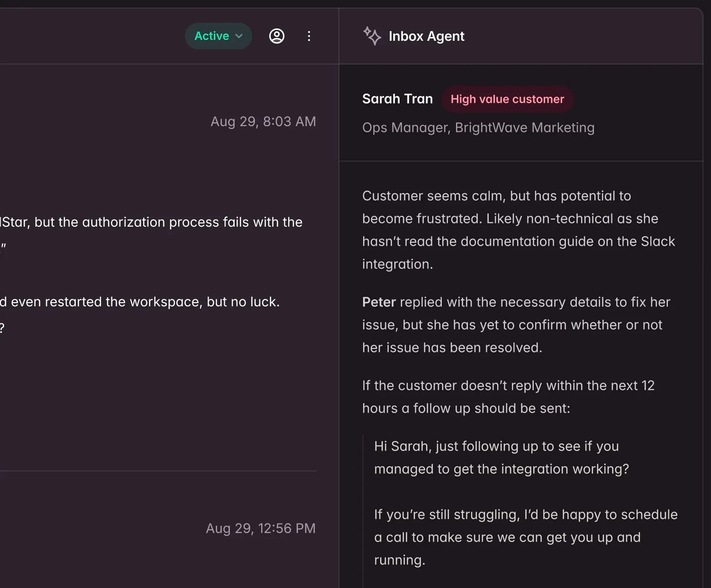711x588 pixels.
Task: Open the three-dot more options menu
Action: [309, 36]
